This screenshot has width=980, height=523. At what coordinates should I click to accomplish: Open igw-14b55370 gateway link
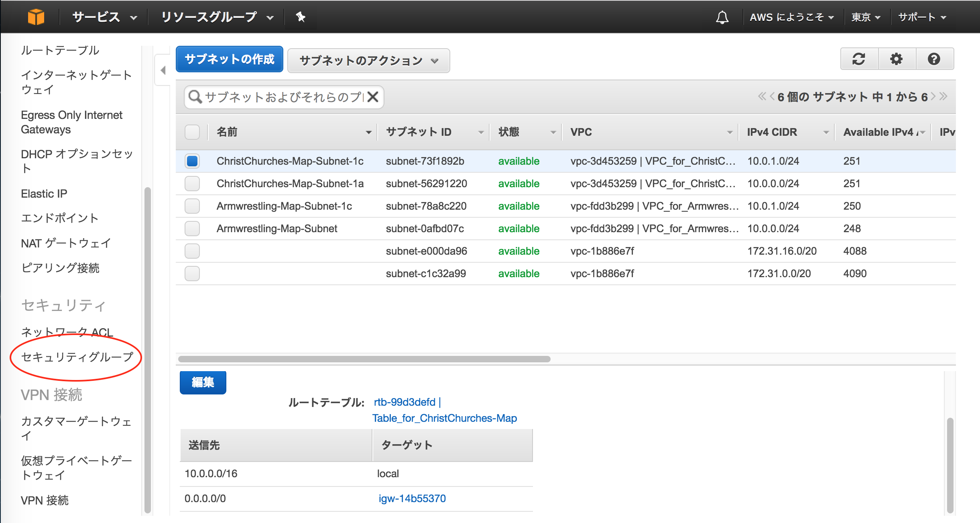click(412, 498)
